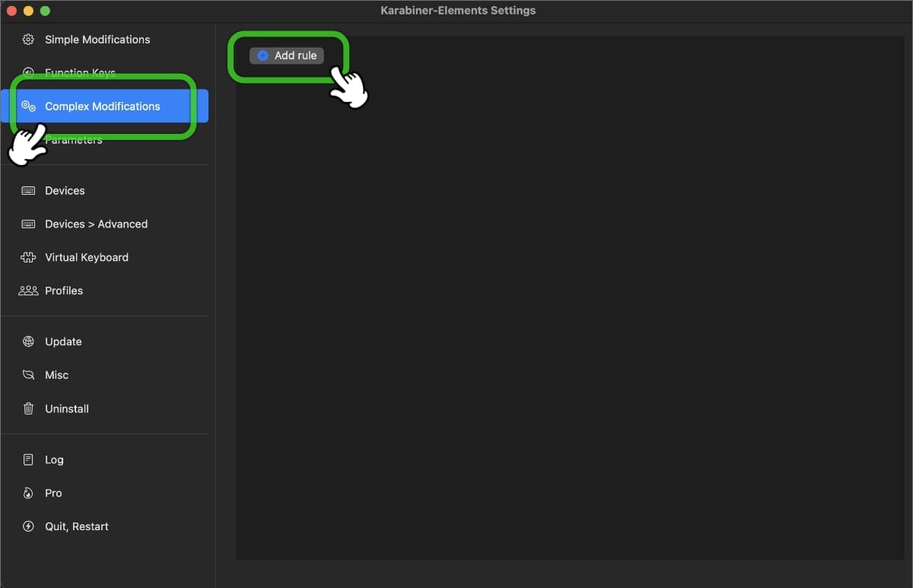
Task: View the Log page
Action: [104, 459]
